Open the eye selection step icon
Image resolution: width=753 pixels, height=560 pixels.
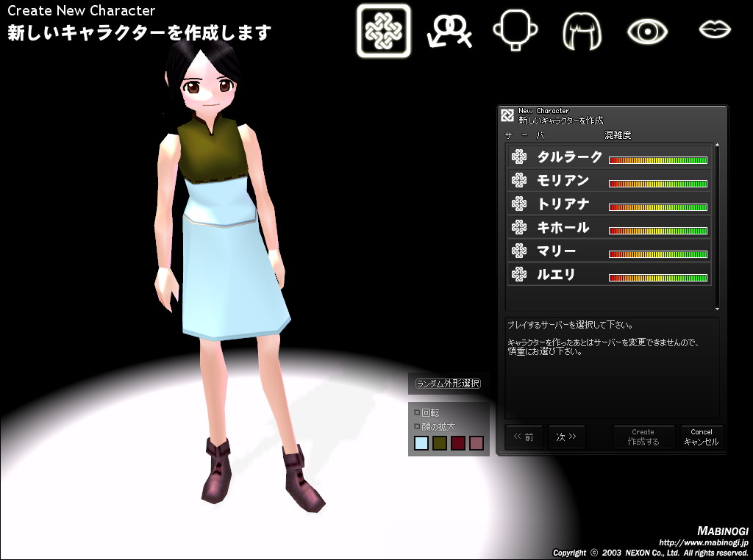point(647,31)
